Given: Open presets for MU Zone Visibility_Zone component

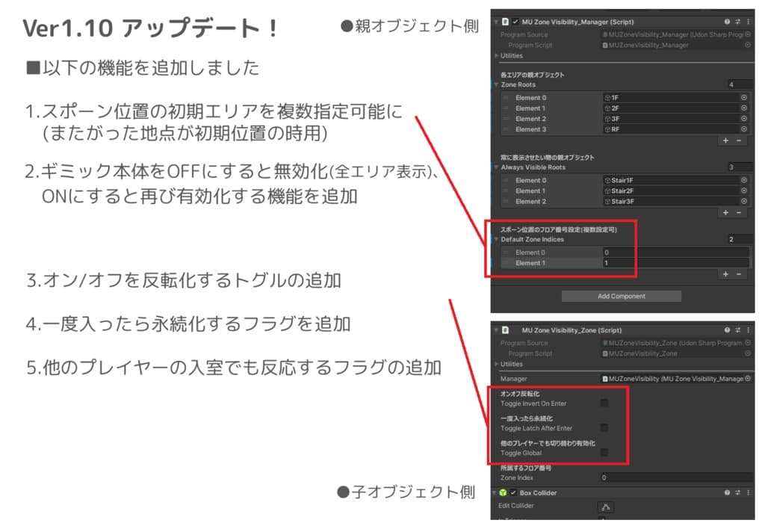Looking at the screenshot, I should [x=737, y=330].
